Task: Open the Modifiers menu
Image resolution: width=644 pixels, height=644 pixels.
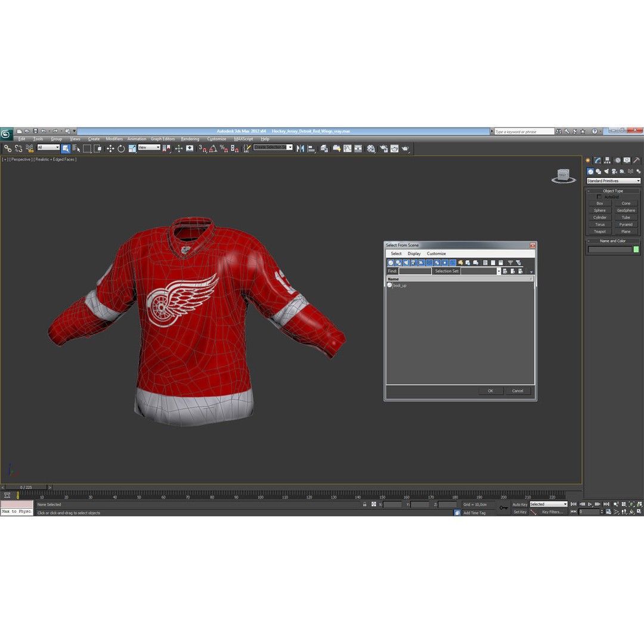Action: (114, 139)
